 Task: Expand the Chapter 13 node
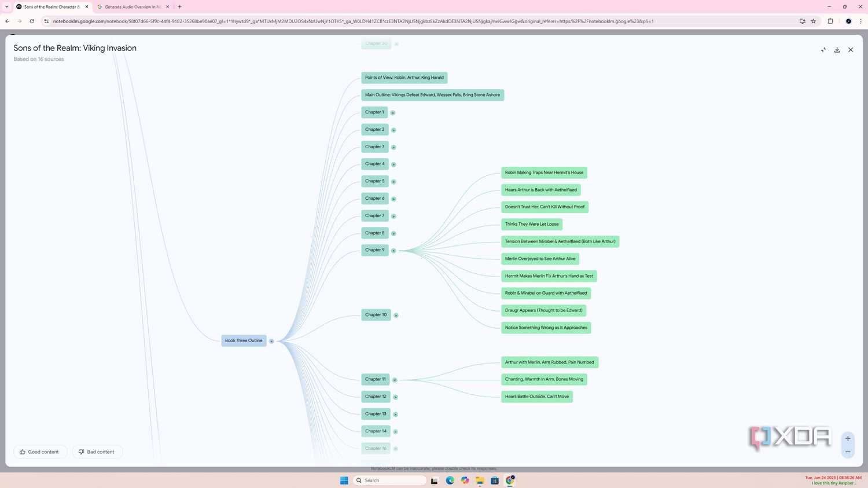pyautogui.click(x=395, y=414)
